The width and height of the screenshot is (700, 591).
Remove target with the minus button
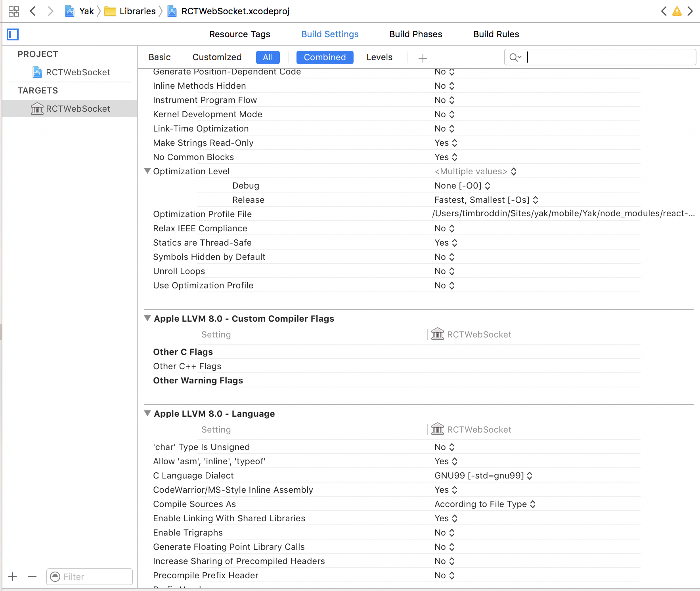click(32, 577)
